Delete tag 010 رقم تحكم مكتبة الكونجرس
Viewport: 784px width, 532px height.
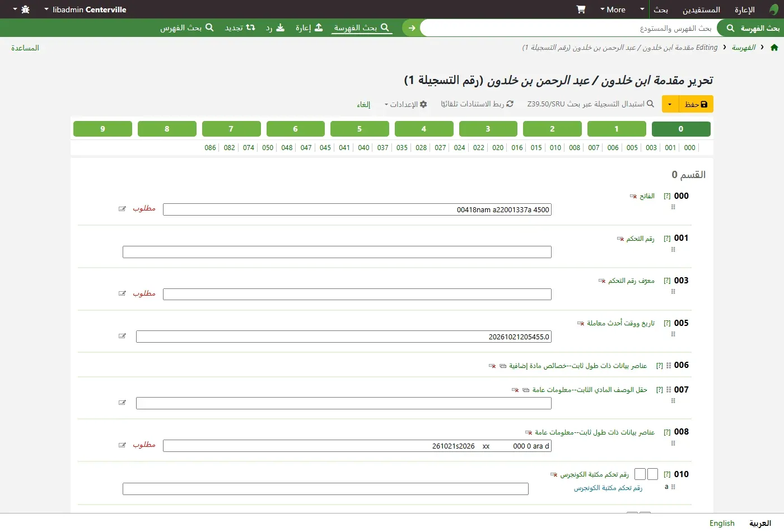pos(554,474)
